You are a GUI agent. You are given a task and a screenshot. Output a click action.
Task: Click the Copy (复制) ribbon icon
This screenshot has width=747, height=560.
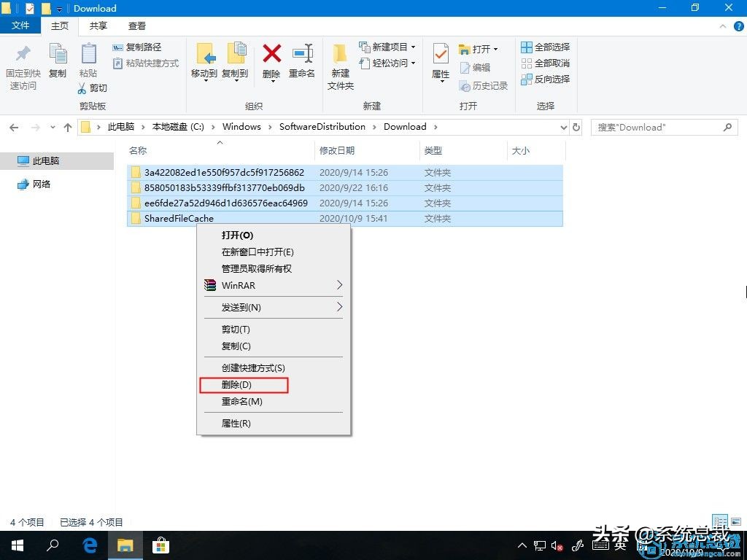pyautogui.click(x=58, y=58)
